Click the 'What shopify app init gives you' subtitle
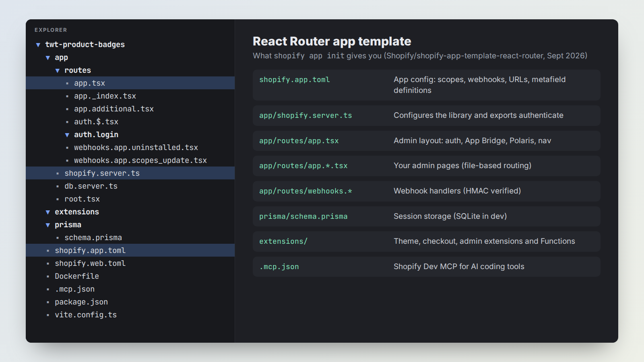The image size is (644, 362). (x=420, y=56)
